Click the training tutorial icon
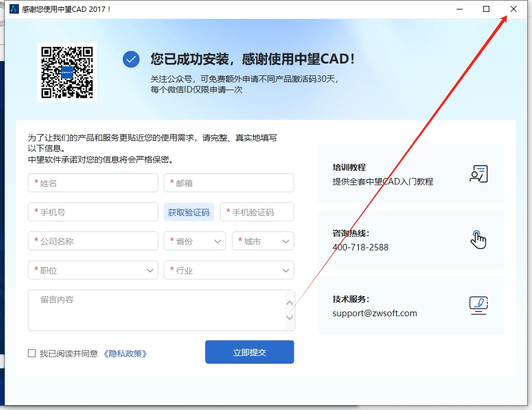 [478, 174]
